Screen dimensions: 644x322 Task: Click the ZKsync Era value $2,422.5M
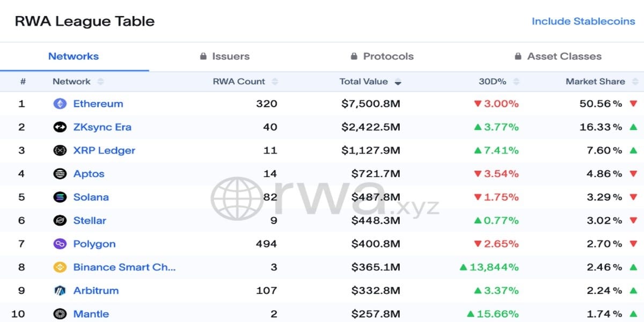371,127
